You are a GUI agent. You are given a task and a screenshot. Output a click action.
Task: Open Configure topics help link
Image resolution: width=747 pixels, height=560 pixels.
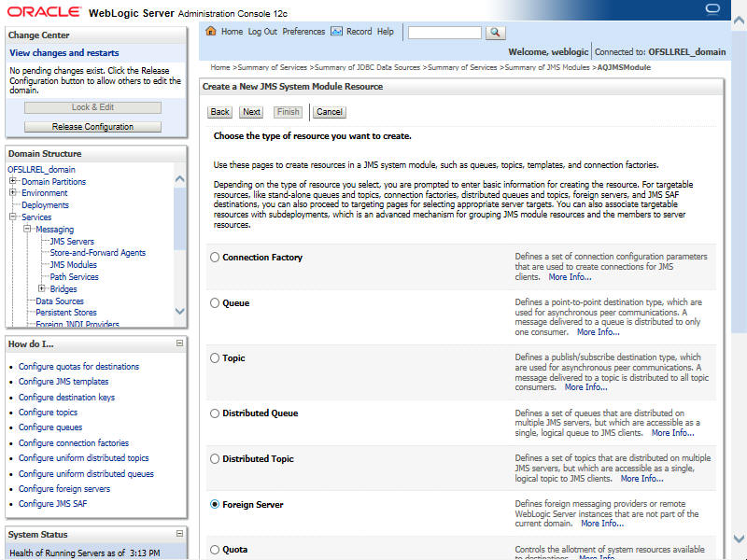[48, 413]
